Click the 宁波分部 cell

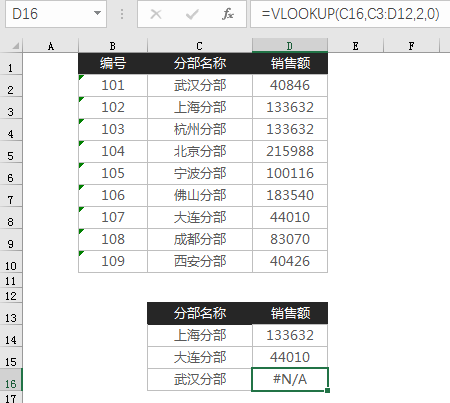tap(200, 173)
